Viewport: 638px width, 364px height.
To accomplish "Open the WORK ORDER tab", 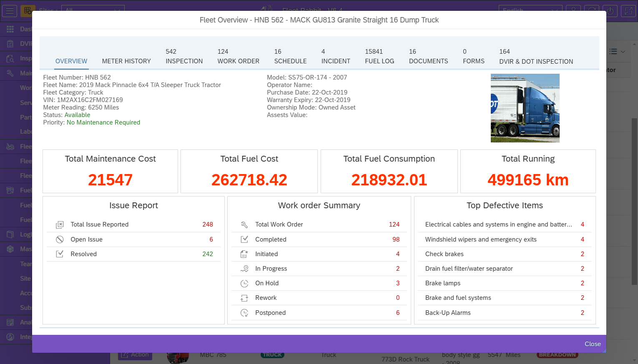I will [x=238, y=61].
